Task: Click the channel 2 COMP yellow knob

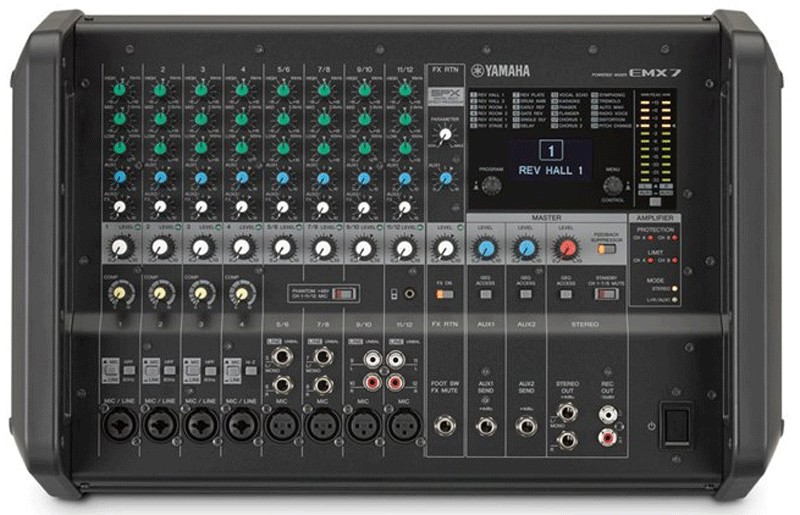Action: tap(160, 293)
